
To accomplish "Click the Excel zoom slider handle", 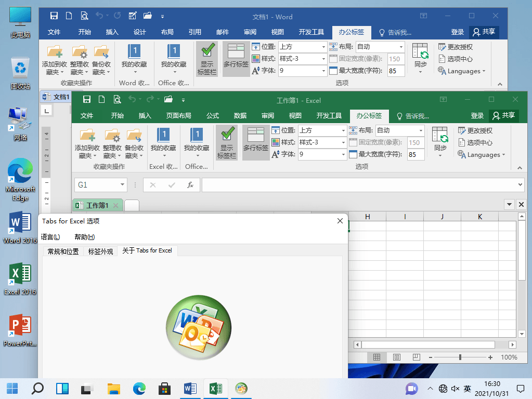I will click(460, 357).
